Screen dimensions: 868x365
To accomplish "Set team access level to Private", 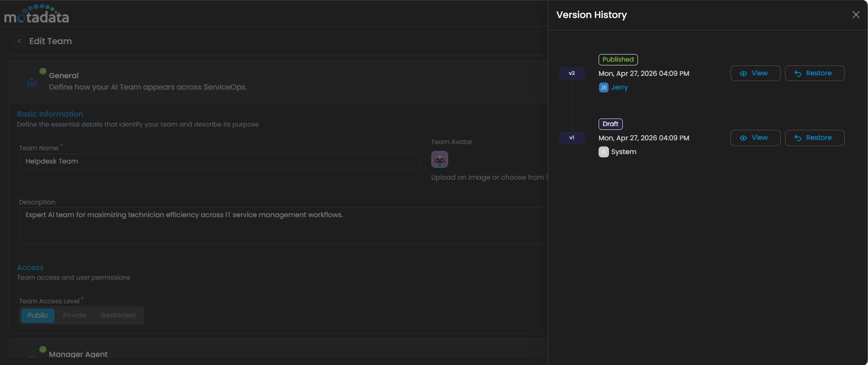I will (x=74, y=315).
